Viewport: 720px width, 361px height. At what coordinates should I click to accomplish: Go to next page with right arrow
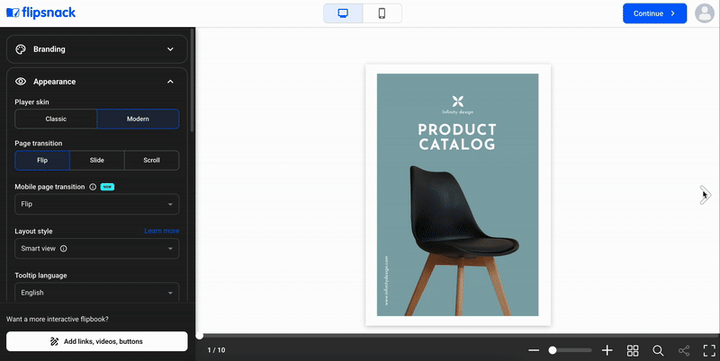click(x=705, y=195)
